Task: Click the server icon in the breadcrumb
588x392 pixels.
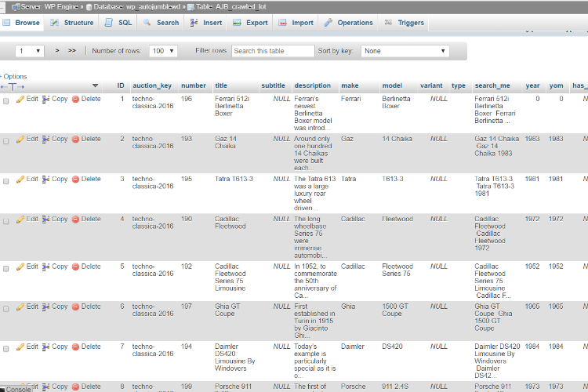Action: (16, 7)
